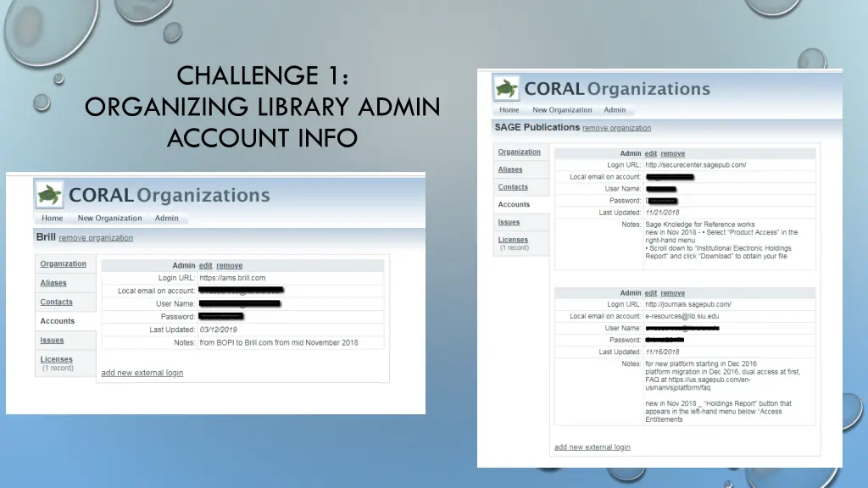This screenshot has width=868, height=488.
Task: Click the Sage Knowledge for Reference works note
Action: click(x=699, y=225)
